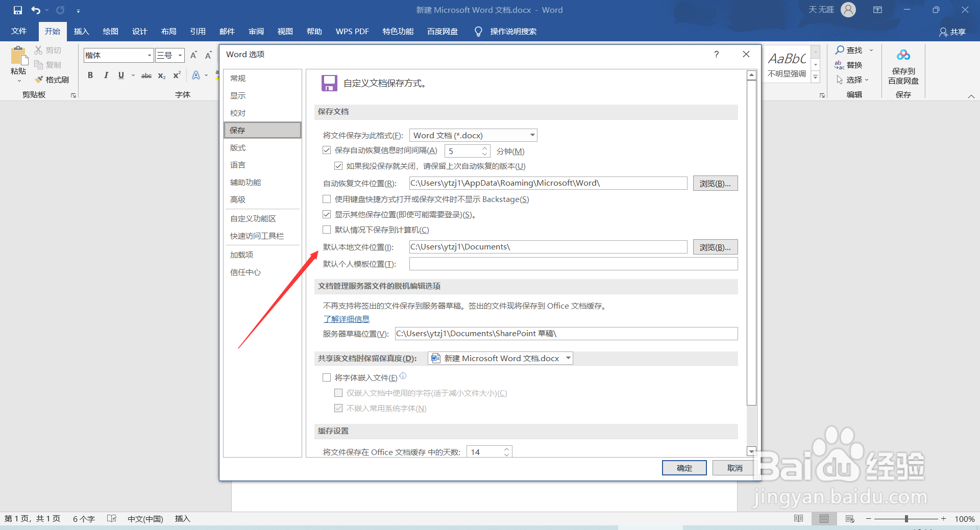Enable save to computer by default
980x530 pixels.
point(327,230)
